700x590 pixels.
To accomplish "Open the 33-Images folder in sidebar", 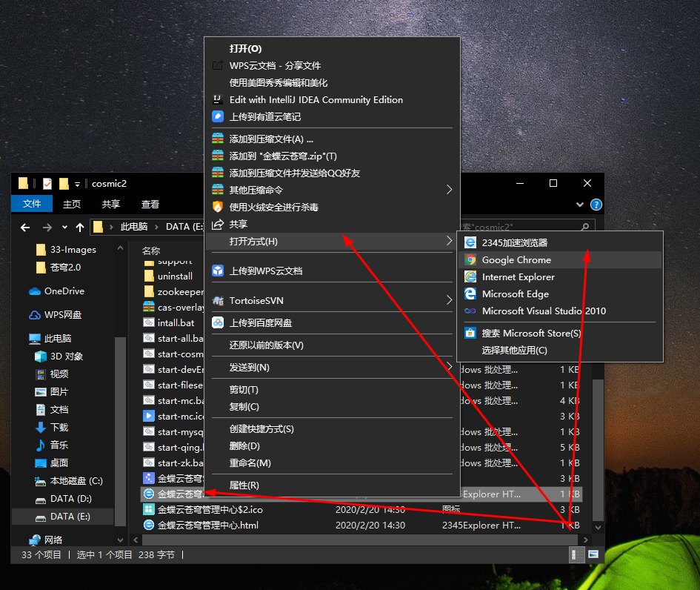I will [x=66, y=250].
